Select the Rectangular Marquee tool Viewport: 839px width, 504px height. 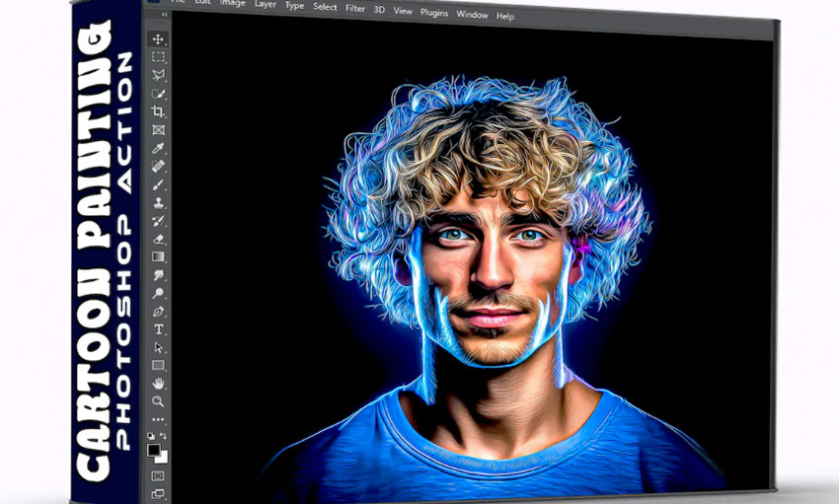pos(158,57)
